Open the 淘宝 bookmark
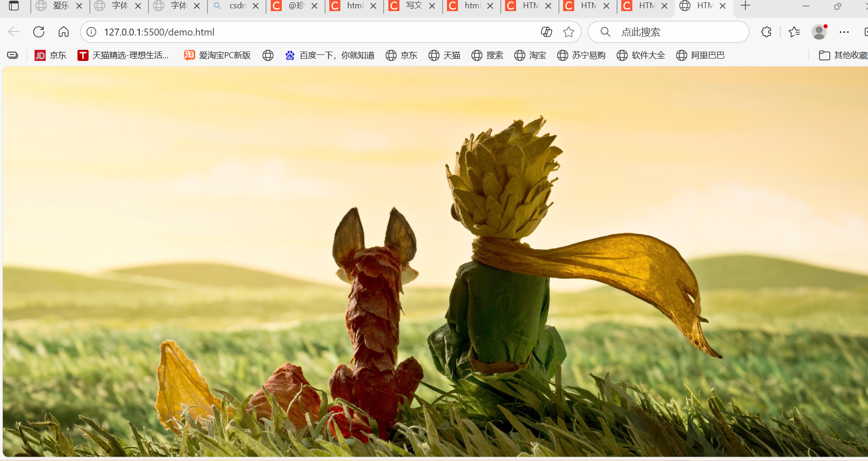The height and width of the screenshot is (461, 868). (x=530, y=55)
